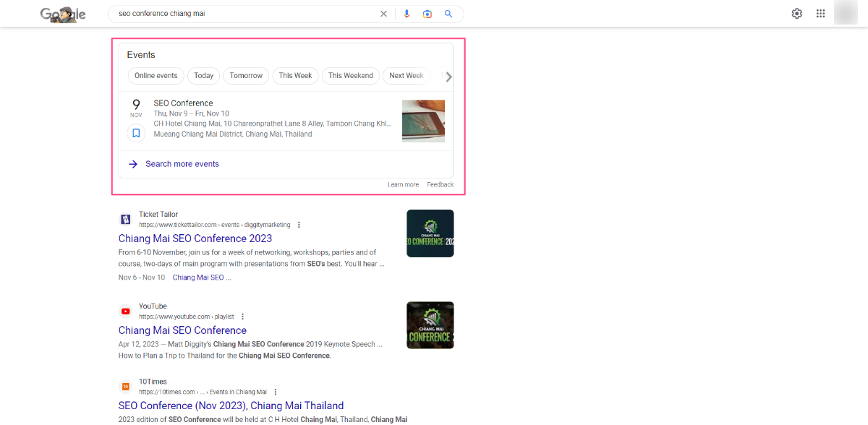Open the Chiang Mai SEO Conference 2023 result

click(x=195, y=239)
